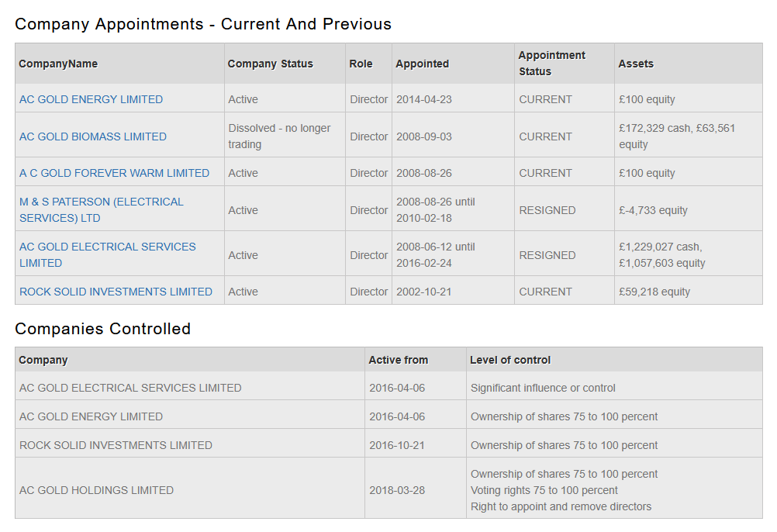Click the Appointed column header

click(422, 64)
